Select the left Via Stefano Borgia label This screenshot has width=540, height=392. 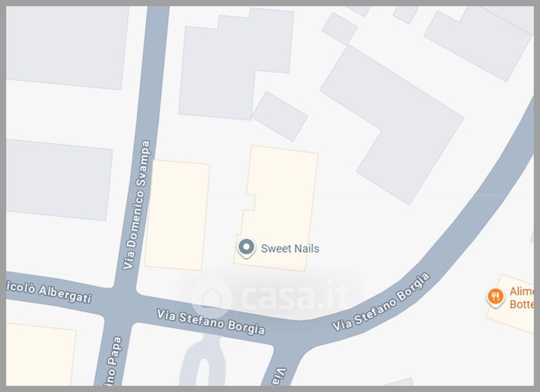(x=211, y=322)
